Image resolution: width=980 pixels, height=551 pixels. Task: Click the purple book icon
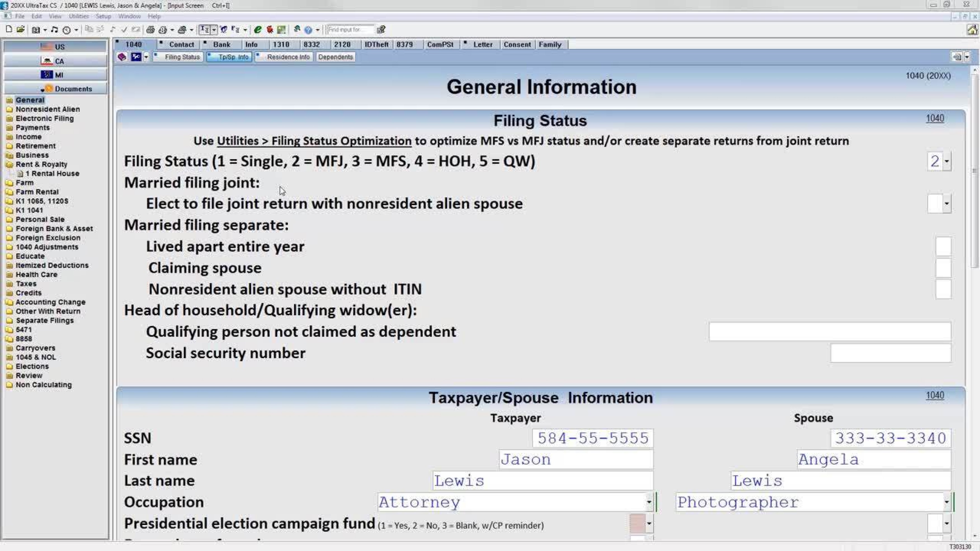122,57
